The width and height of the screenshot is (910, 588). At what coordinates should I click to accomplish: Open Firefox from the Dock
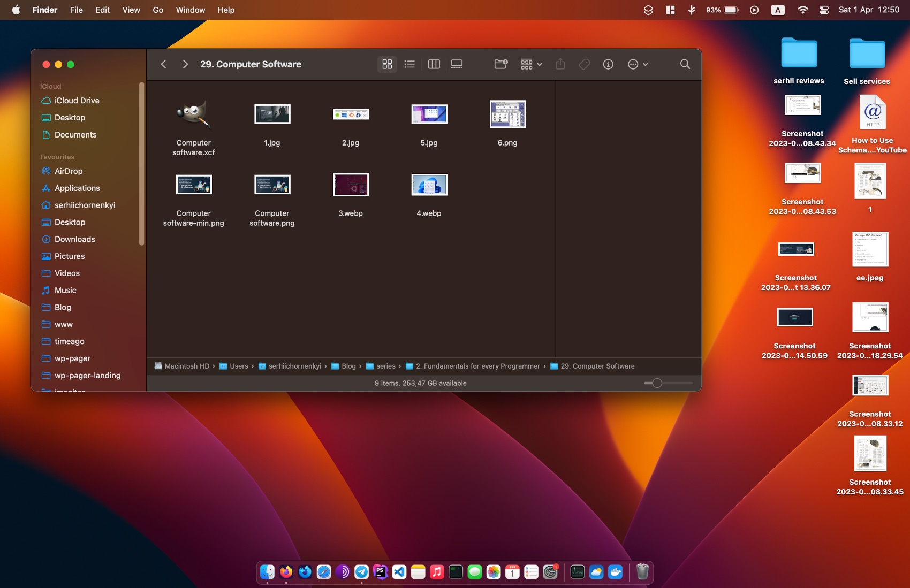286,572
